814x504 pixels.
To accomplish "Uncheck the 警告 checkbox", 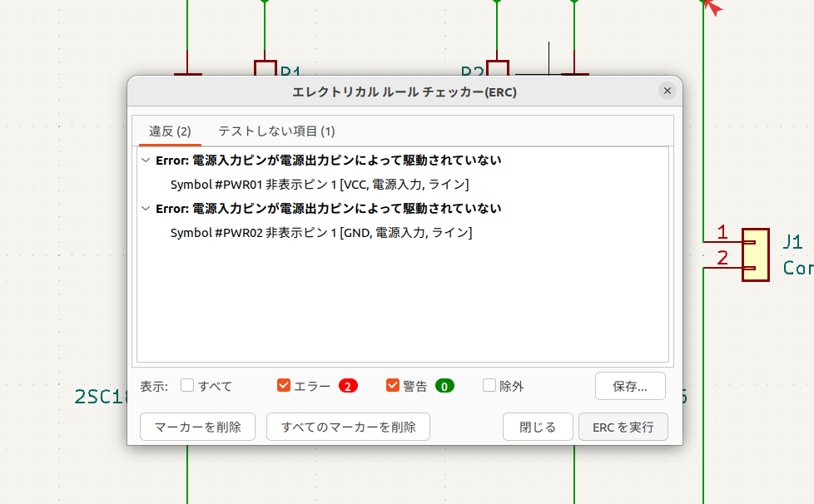I will pyautogui.click(x=393, y=386).
